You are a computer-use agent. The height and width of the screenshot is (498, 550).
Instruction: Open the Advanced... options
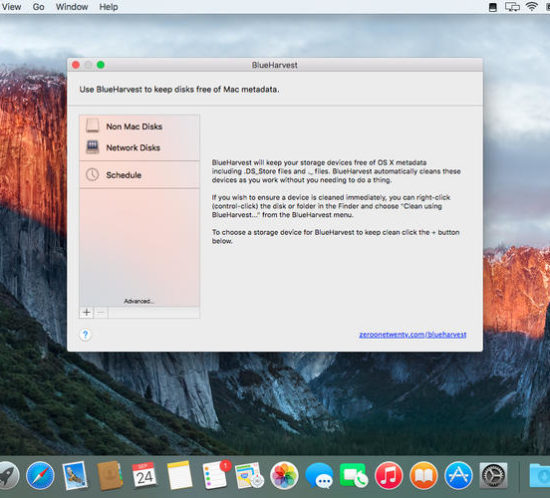click(139, 301)
